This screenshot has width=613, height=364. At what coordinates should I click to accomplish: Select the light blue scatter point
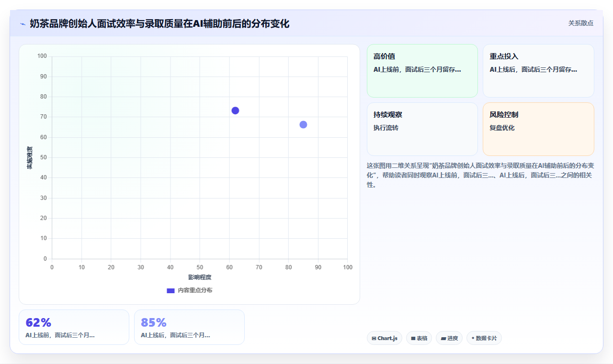[x=303, y=125]
